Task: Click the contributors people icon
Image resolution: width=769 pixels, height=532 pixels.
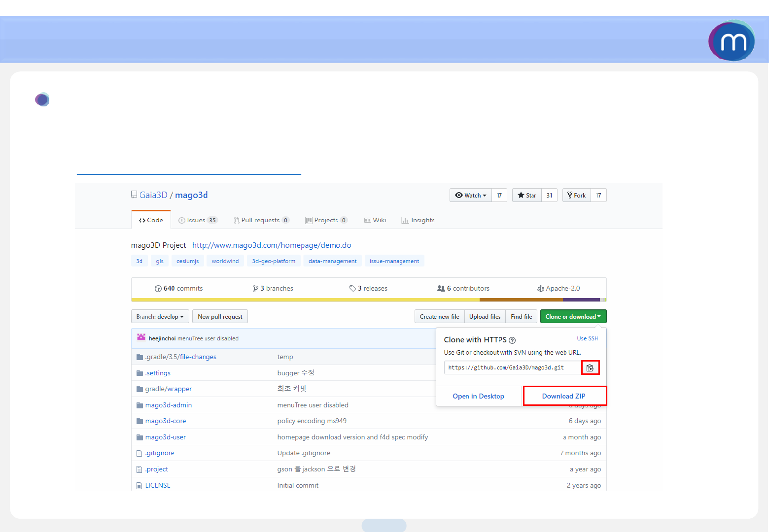Action: 441,289
